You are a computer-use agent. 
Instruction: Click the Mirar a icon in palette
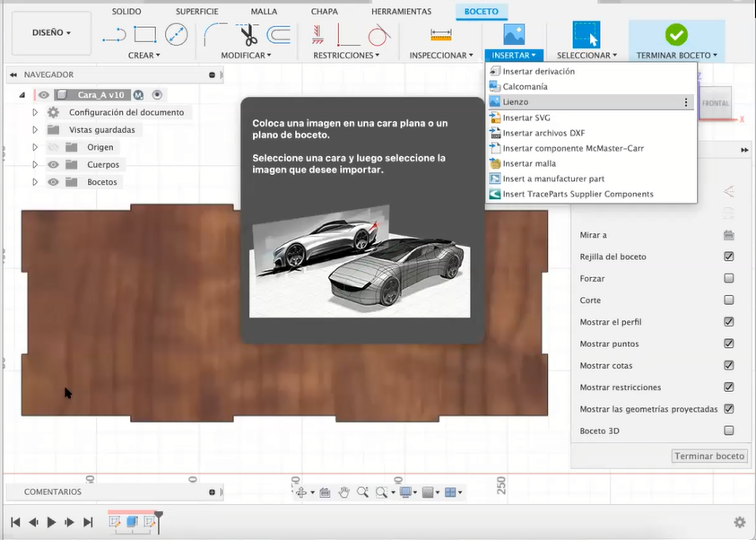[x=728, y=235]
